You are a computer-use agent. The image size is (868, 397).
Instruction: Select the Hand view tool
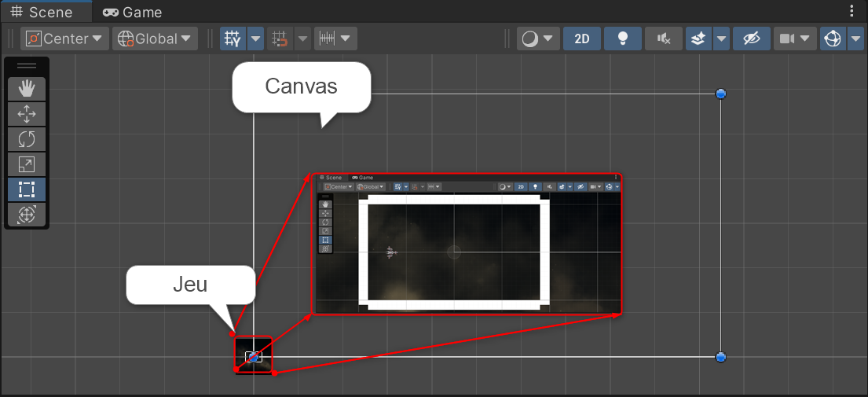(27, 89)
